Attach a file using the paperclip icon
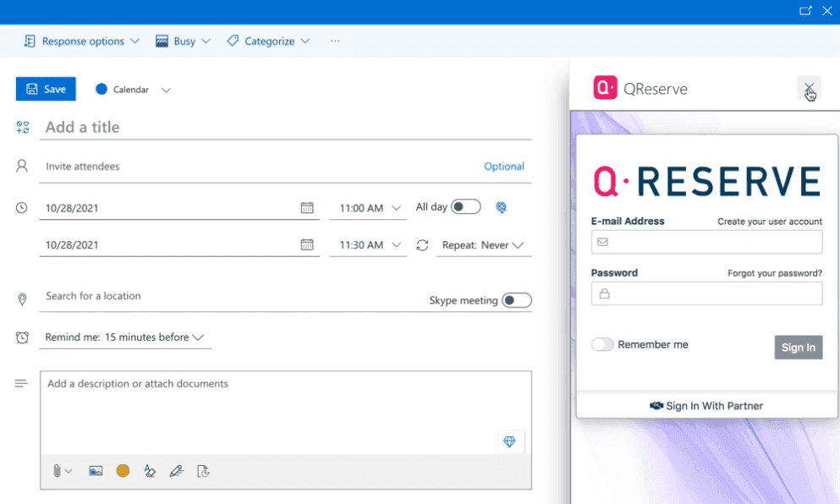840x504 pixels. coord(58,471)
